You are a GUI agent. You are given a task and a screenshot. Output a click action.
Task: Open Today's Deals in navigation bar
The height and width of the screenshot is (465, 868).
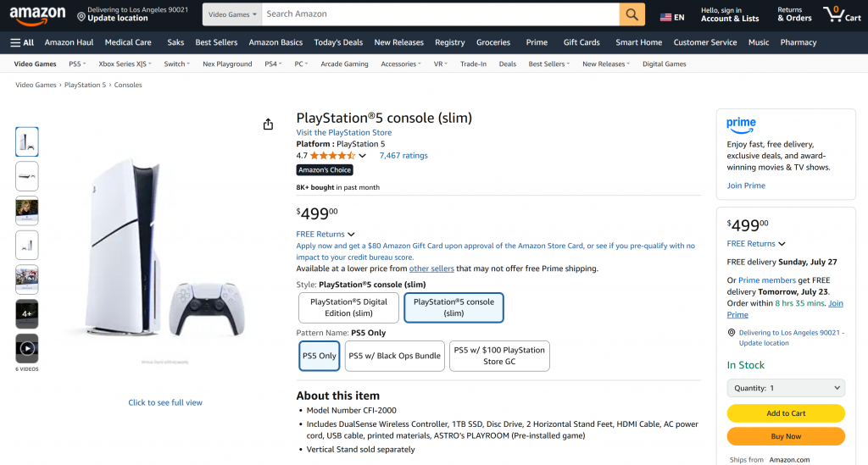tap(338, 42)
